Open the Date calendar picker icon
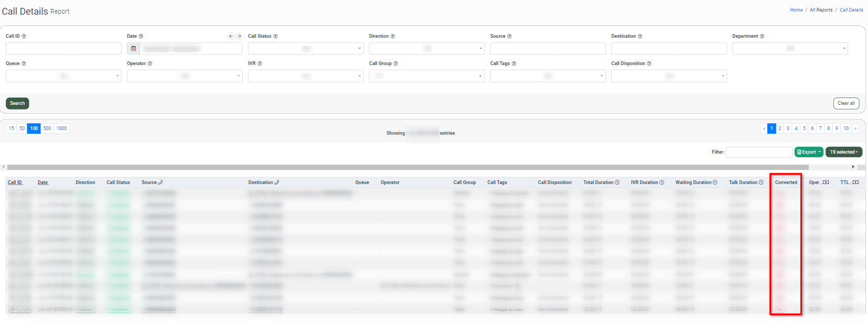This screenshot has width=868, height=324. tap(133, 49)
